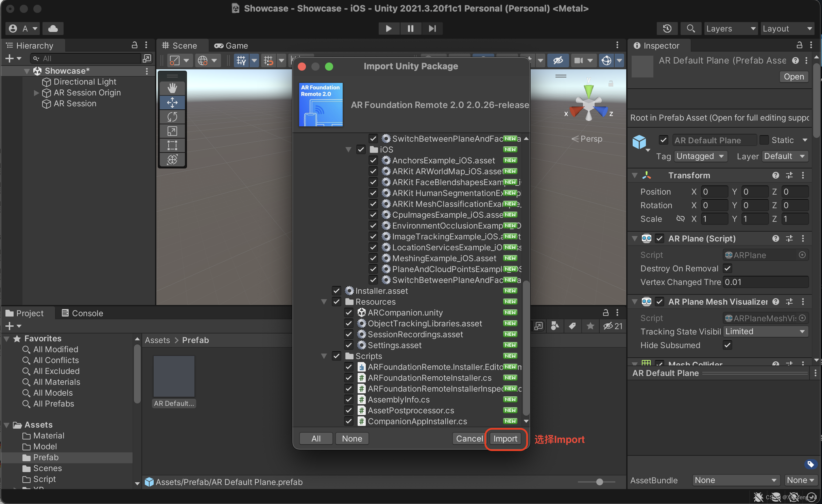This screenshot has width=822, height=504.
Task: Select the Rotate tool
Action: point(172,117)
